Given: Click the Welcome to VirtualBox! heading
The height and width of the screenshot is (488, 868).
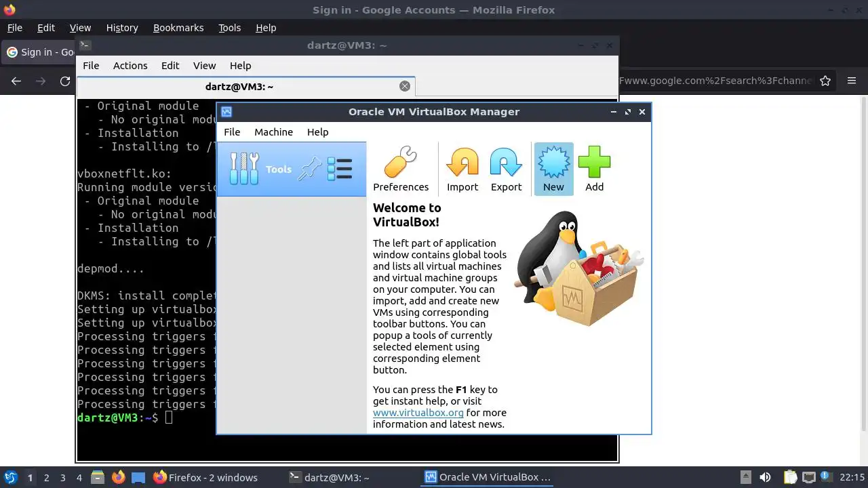Looking at the screenshot, I should [x=407, y=215].
